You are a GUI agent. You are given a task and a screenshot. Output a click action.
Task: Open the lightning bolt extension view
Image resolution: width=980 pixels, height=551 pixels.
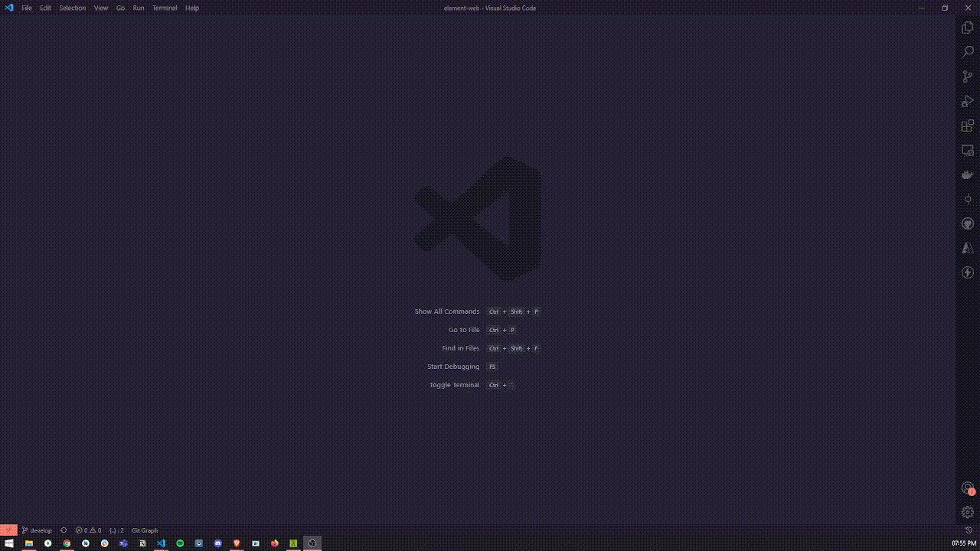pyautogui.click(x=968, y=272)
